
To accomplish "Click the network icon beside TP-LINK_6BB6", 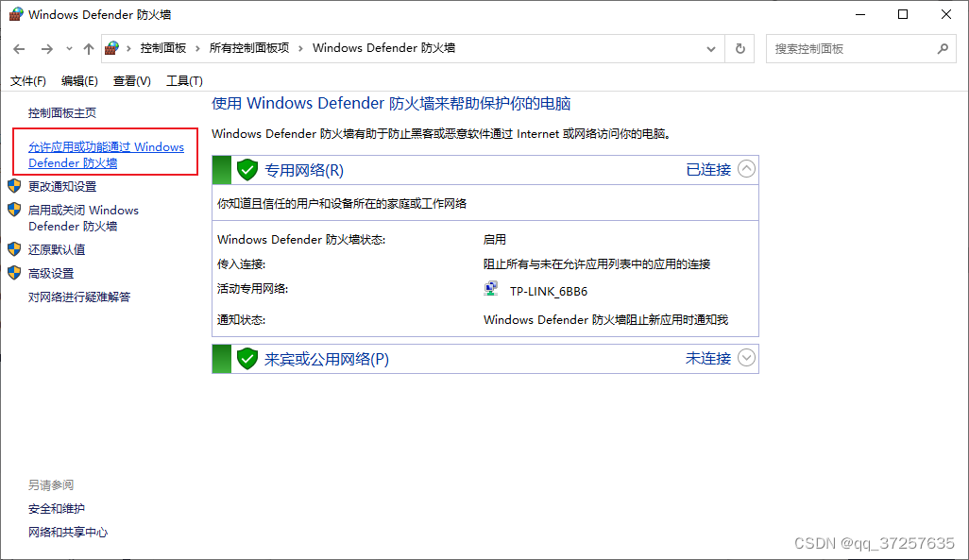I will tap(491, 289).
